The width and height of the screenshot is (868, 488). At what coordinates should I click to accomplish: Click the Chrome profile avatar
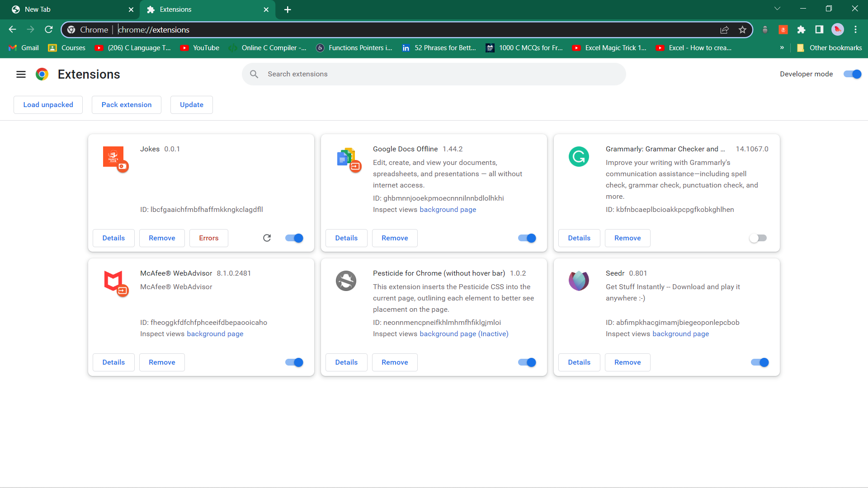tap(838, 29)
